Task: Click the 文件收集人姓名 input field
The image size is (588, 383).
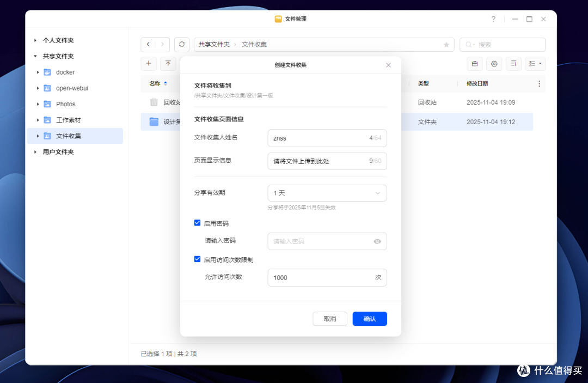Action: pyautogui.click(x=327, y=138)
